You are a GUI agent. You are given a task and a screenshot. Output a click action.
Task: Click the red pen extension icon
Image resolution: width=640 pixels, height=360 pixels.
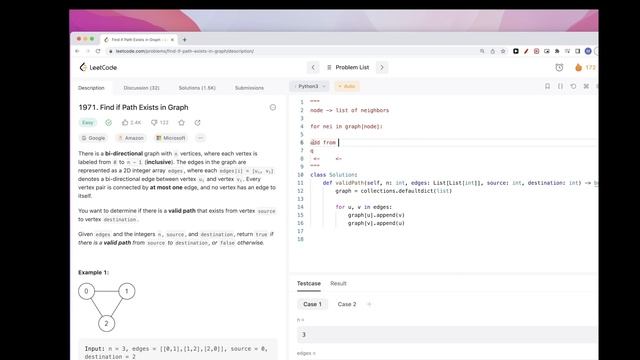pyautogui.click(x=526, y=51)
